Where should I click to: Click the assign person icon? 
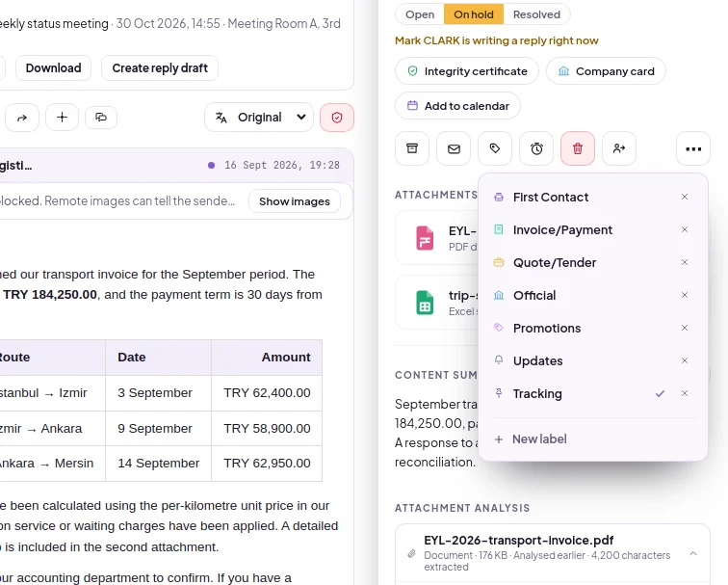pos(619,148)
